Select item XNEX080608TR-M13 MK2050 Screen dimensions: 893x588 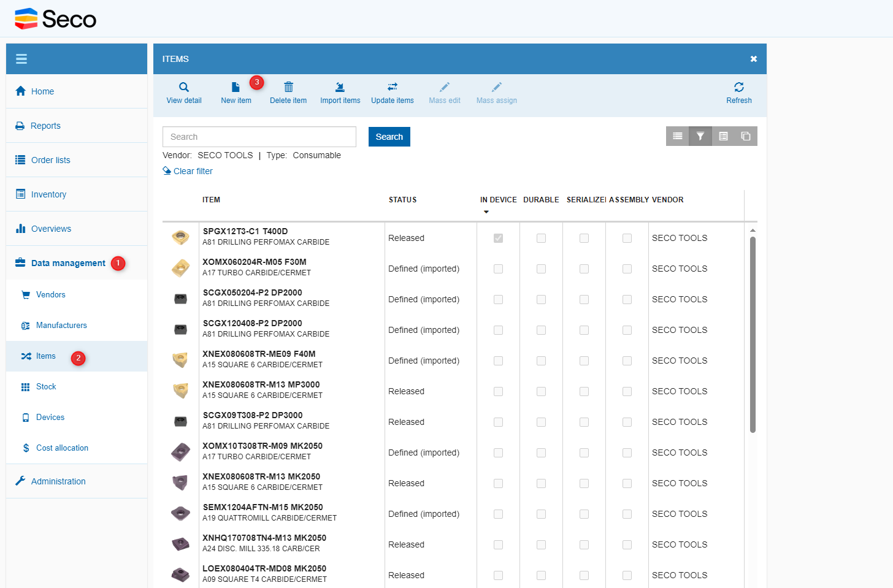(261, 476)
